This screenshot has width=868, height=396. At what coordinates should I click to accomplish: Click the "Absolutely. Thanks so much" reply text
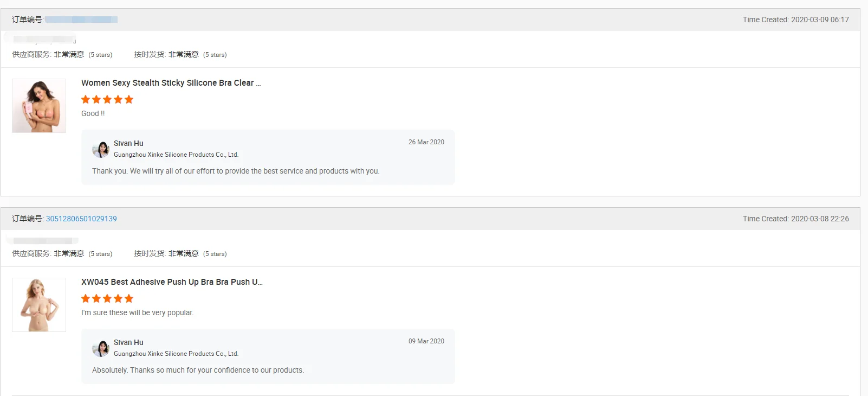click(198, 371)
